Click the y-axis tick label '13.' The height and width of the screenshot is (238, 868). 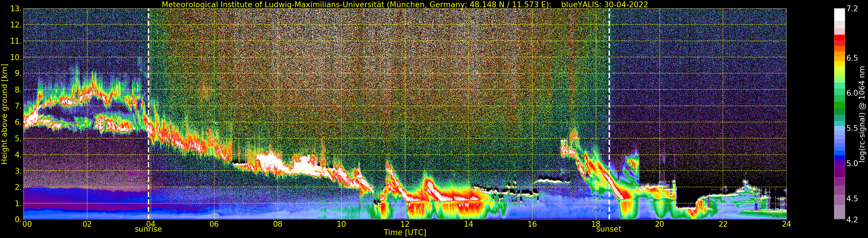[16, 9]
